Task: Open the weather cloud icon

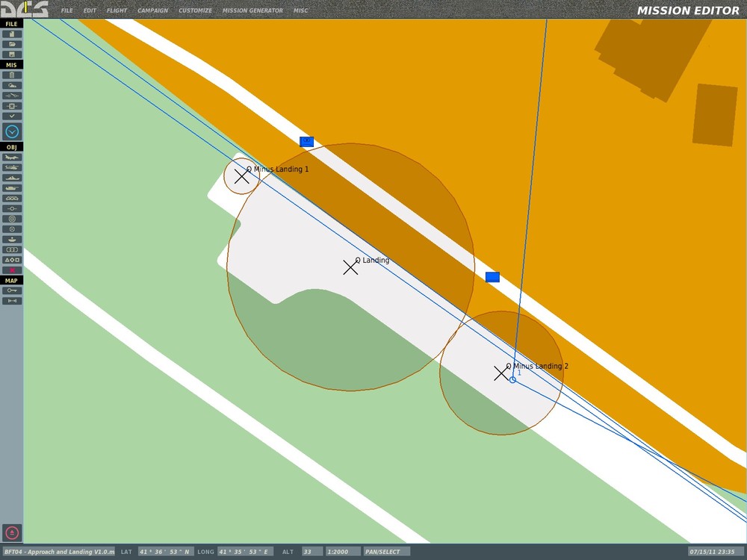Action: [x=12, y=85]
